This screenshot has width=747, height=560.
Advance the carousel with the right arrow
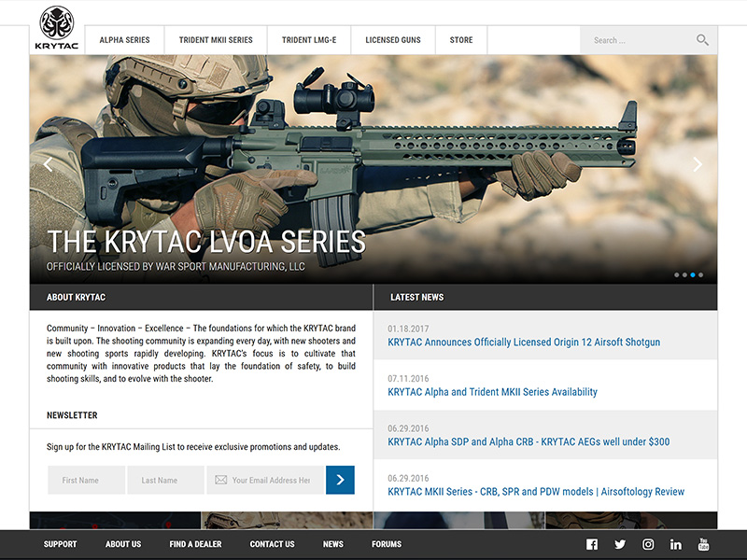pyautogui.click(x=697, y=164)
